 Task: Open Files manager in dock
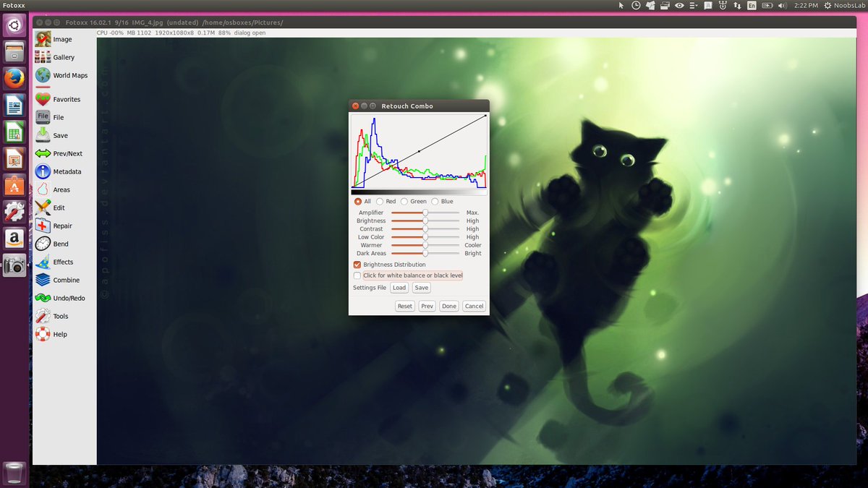pos(14,52)
